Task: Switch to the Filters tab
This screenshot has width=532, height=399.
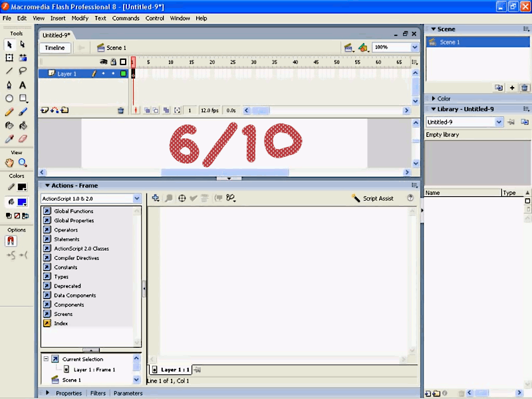Action: pyautogui.click(x=98, y=393)
